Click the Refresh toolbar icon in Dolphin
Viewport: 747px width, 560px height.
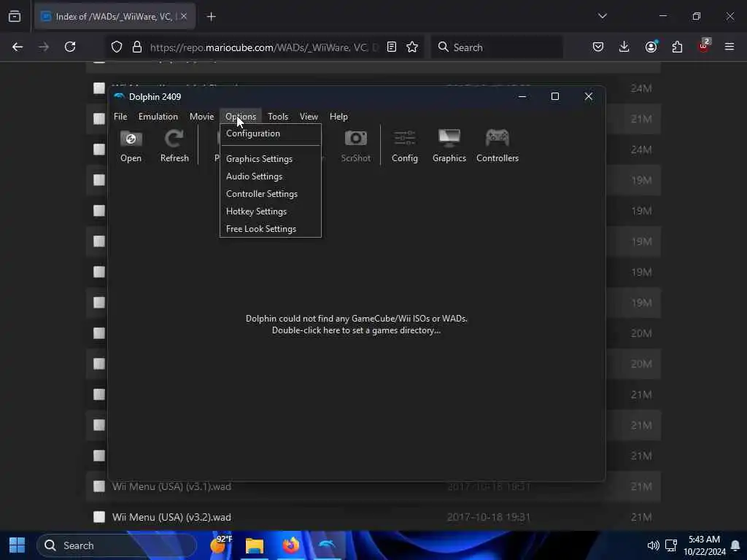point(174,146)
